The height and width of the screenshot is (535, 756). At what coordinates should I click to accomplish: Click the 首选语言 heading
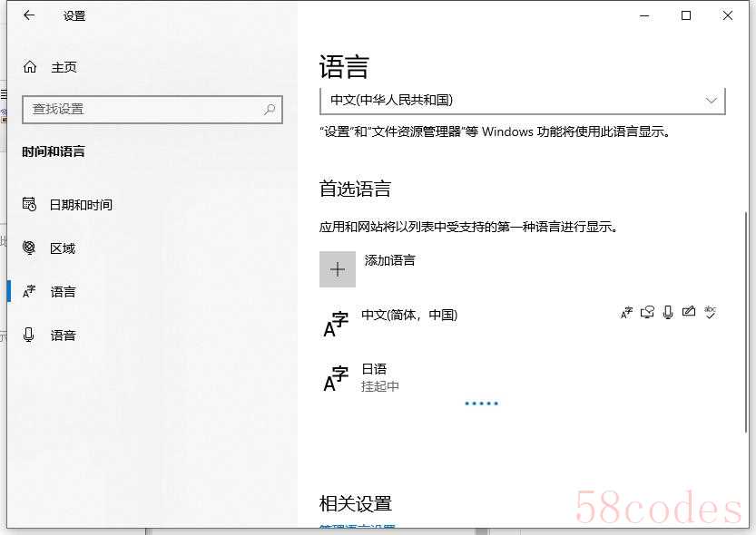(x=356, y=189)
